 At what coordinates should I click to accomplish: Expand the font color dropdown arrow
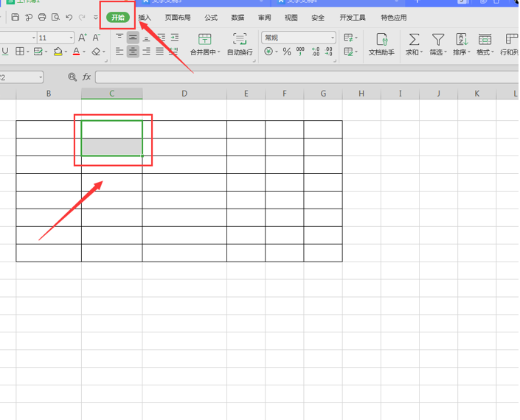click(84, 52)
